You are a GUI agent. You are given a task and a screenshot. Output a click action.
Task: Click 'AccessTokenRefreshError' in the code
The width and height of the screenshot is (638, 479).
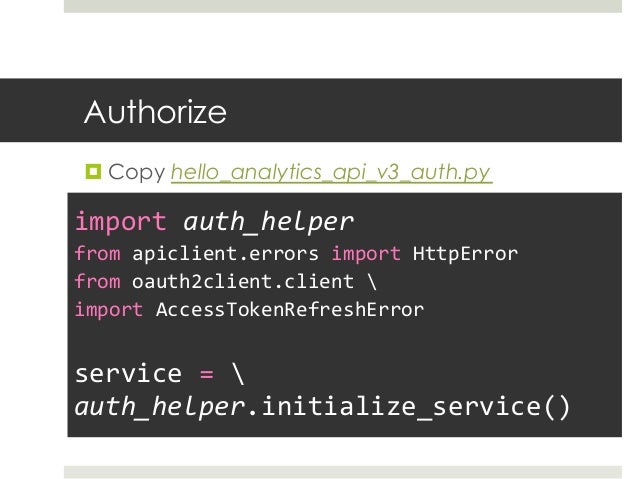[290, 310]
